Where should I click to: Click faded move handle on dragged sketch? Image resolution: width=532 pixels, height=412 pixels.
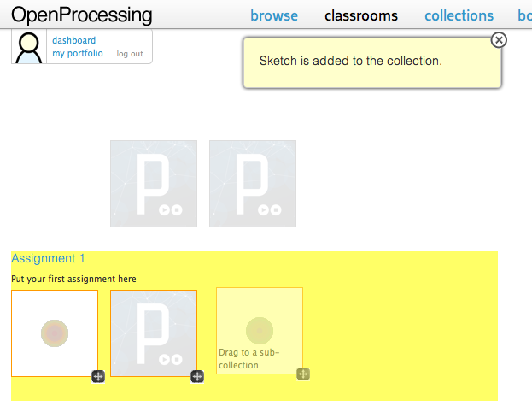303,374
